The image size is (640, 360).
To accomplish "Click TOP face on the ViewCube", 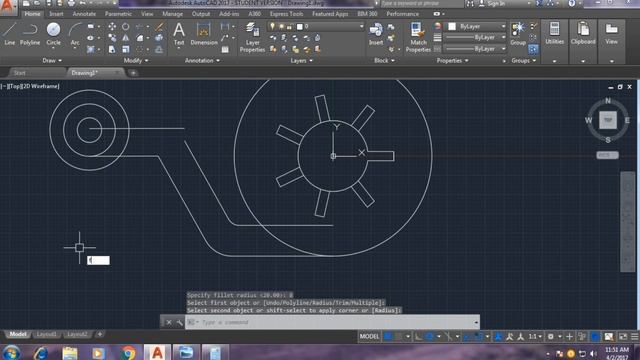I will click(608, 120).
